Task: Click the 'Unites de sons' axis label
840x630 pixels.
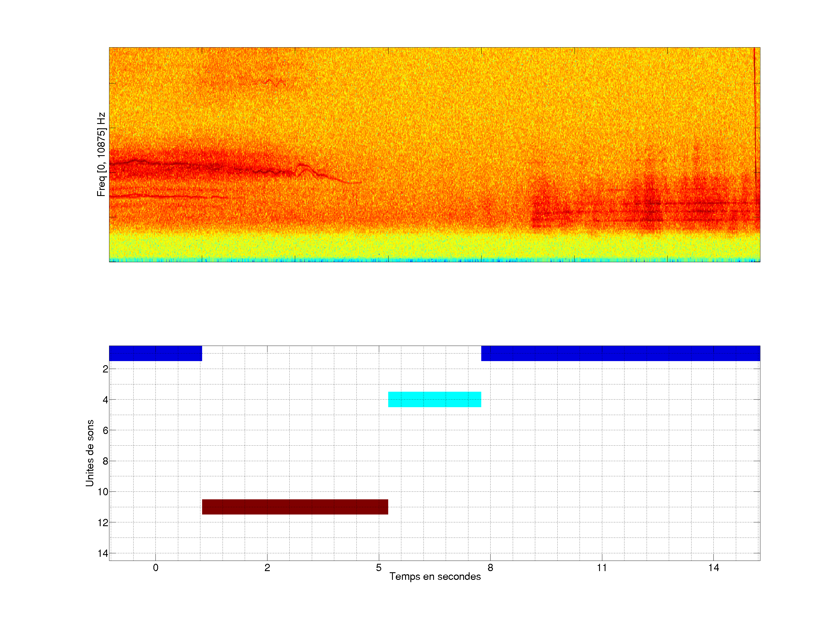Action: 90,453
